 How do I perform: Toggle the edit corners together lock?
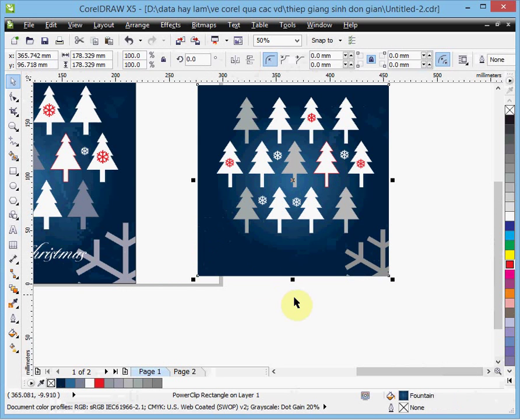(371, 60)
